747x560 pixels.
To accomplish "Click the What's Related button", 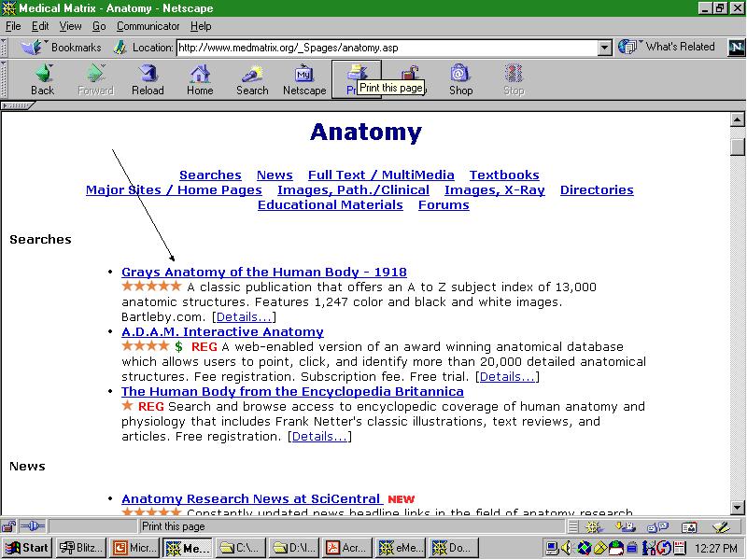I will tap(667, 47).
